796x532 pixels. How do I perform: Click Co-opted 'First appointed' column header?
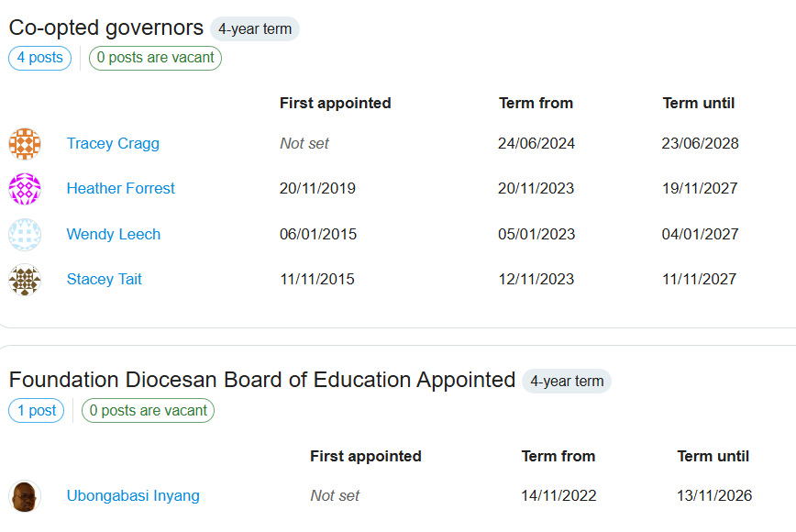coord(335,104)
